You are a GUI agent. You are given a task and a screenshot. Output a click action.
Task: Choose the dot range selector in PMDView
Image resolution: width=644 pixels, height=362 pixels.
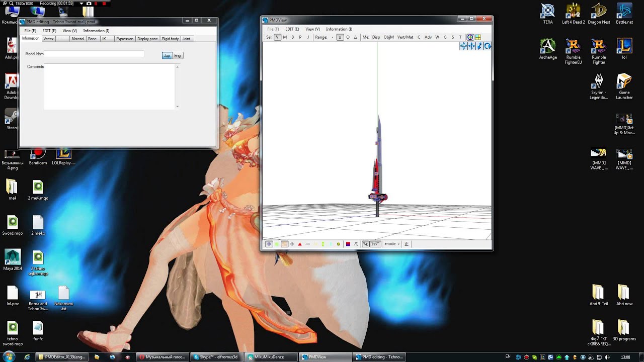(332, 37)
